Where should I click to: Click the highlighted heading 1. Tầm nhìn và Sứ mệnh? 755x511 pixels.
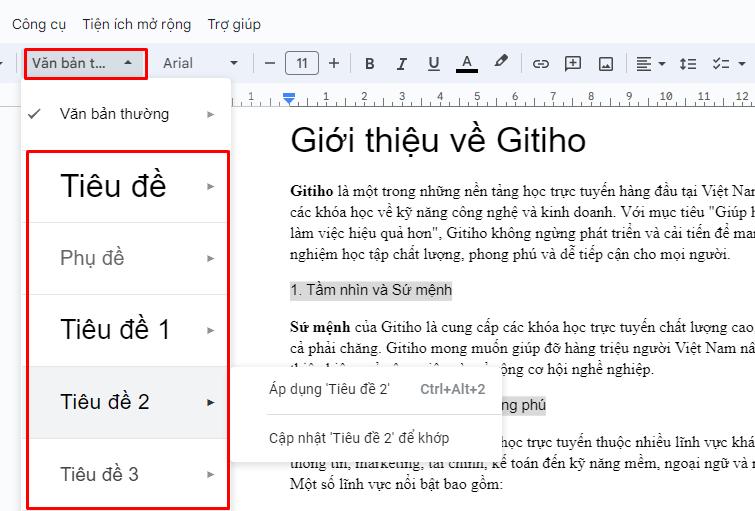tap(371, 290)
